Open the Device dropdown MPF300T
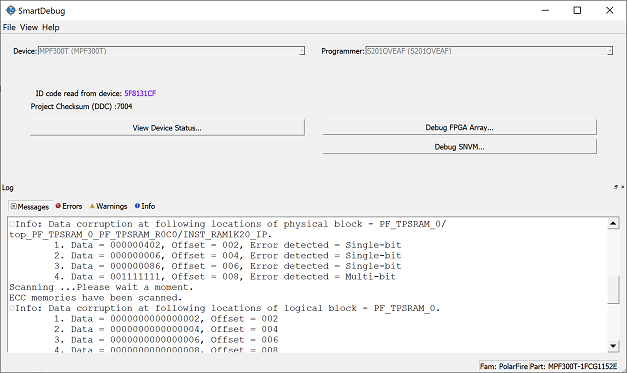 tap(171, 51)
